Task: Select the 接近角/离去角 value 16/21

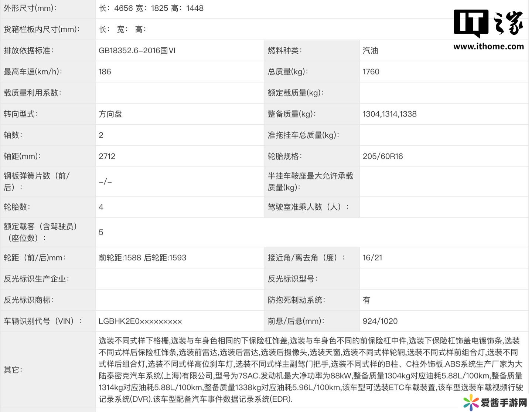Action: tap(372, 258)
